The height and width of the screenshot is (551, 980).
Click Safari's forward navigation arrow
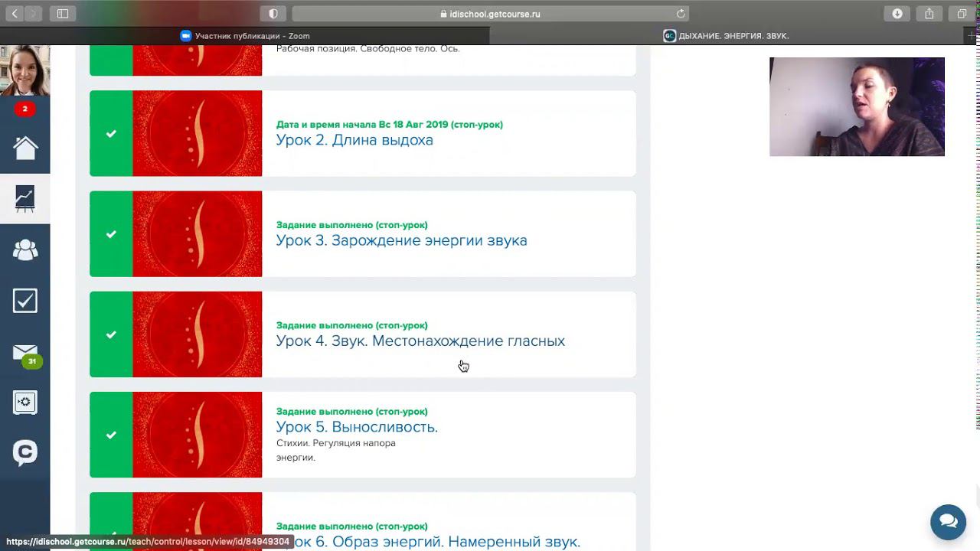[x=34, y=14]
